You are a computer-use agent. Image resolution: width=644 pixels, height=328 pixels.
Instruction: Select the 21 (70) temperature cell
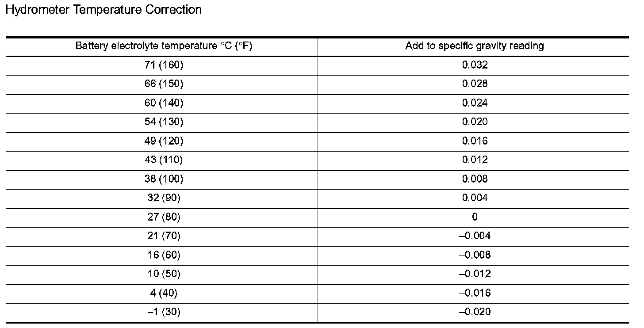[x=164, y=236]
